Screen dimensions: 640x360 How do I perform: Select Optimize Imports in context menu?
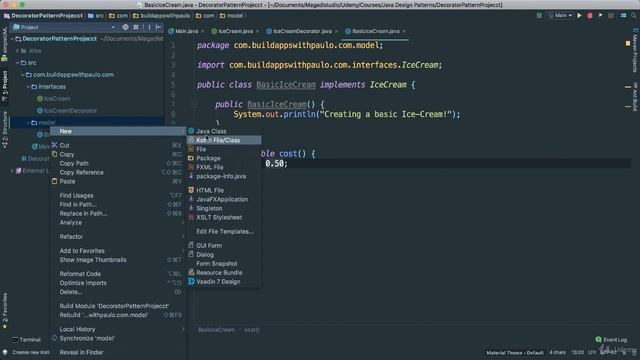pyautogui.click(x=118, y=283)
